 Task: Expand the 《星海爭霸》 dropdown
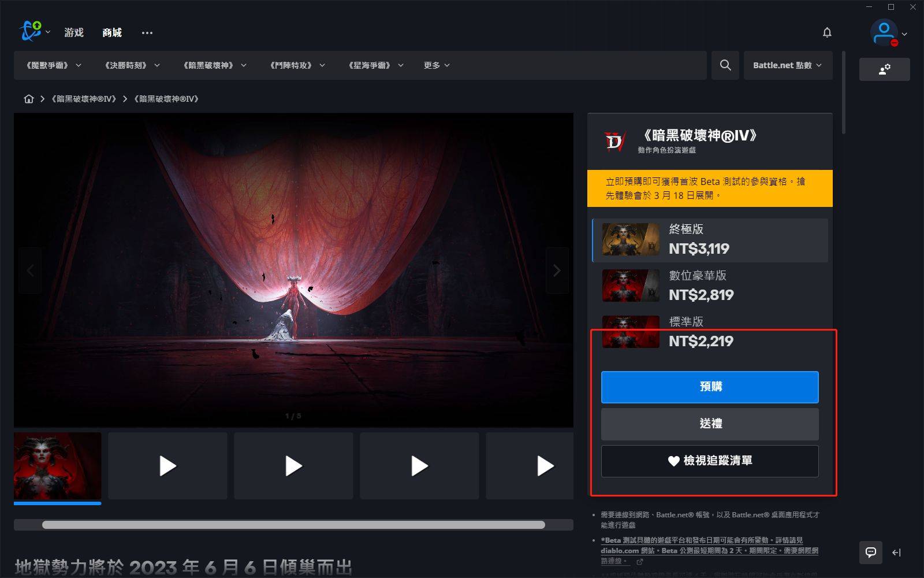pyautogui.click(x=376, y=65)
